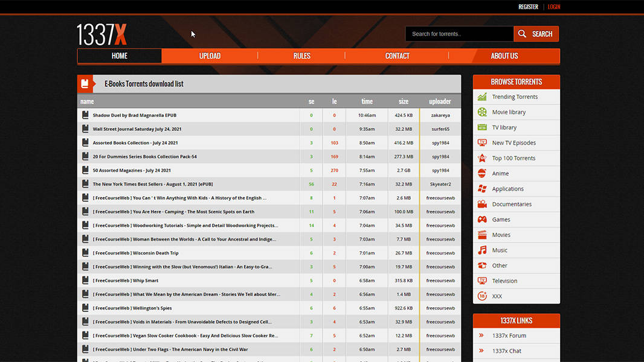Click the Top 100 Torrents star icon
The width and height of the screenshot is (644, 362).
click(482, 158)
